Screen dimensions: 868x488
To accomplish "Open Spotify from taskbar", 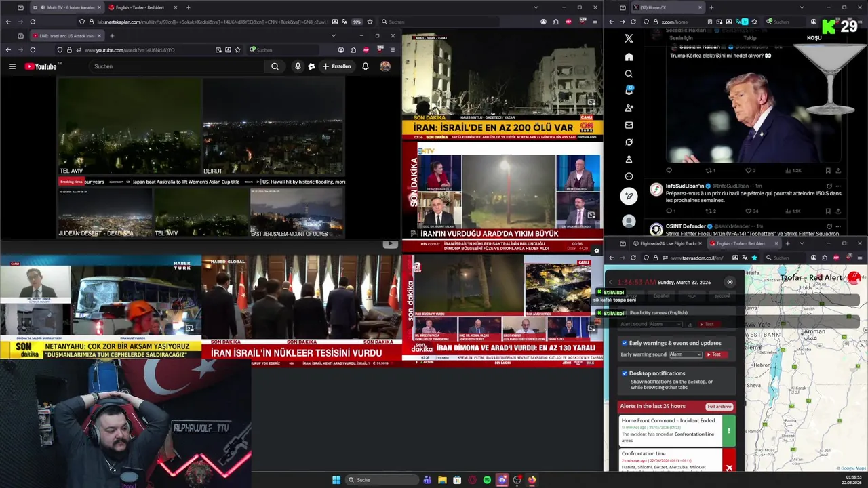I will click(487, 480).
